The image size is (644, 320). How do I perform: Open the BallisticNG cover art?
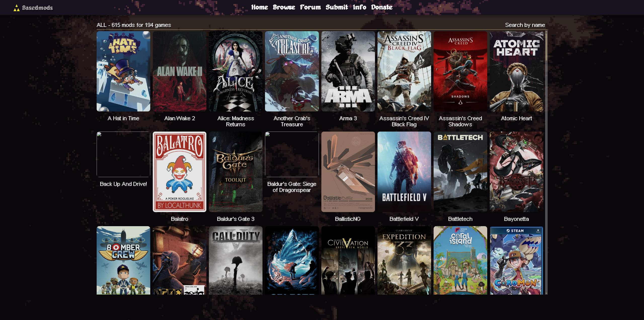point(348,172)
